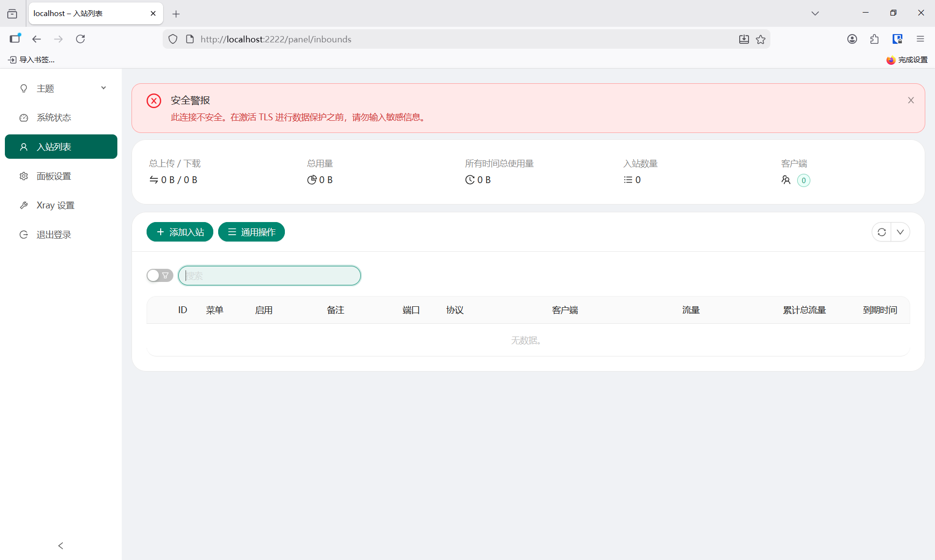Screen dimensions: 935x560
Task: Click the refresh icon beside the table controls
Action: (x=881, y=232)
